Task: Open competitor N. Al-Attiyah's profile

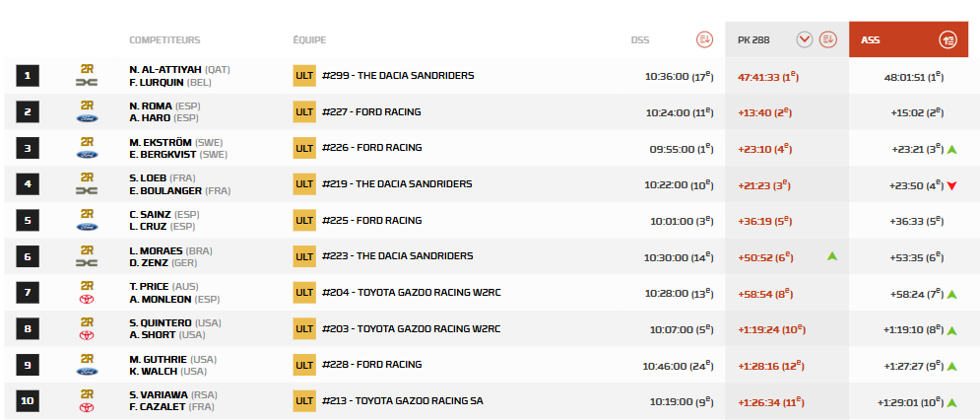Action: click(165, 69)
